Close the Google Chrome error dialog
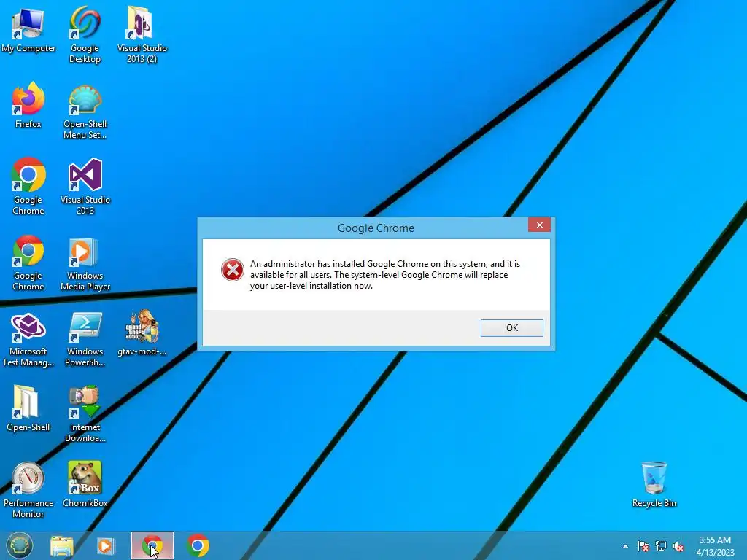Image resolution: width=747 pixels, height=560 pixels. [539, 225]
